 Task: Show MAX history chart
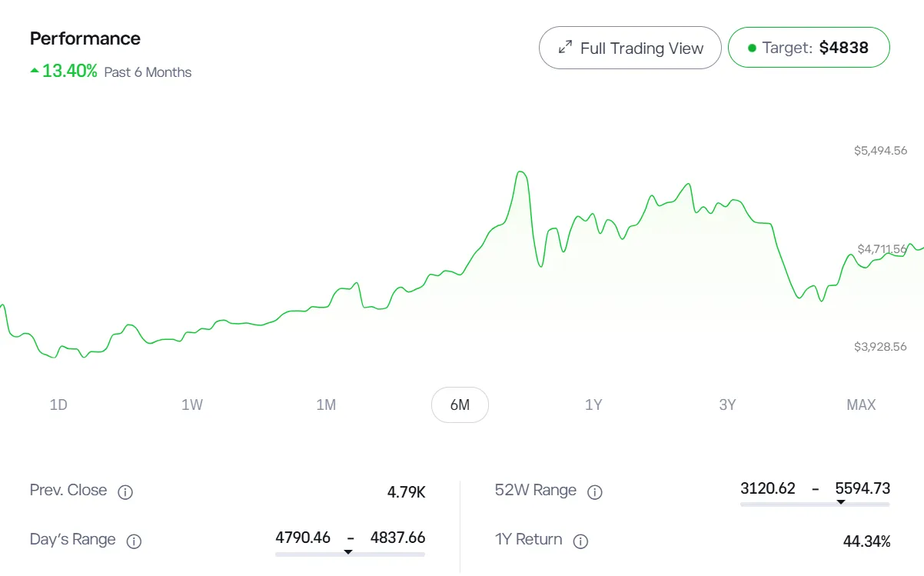pos(861,405)
